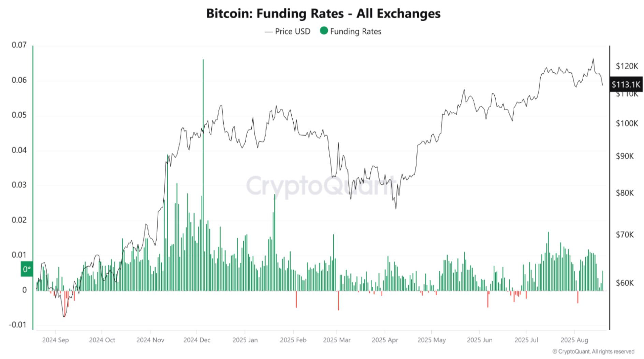
Task: Click the $100K price axis label
Action: 627,123
